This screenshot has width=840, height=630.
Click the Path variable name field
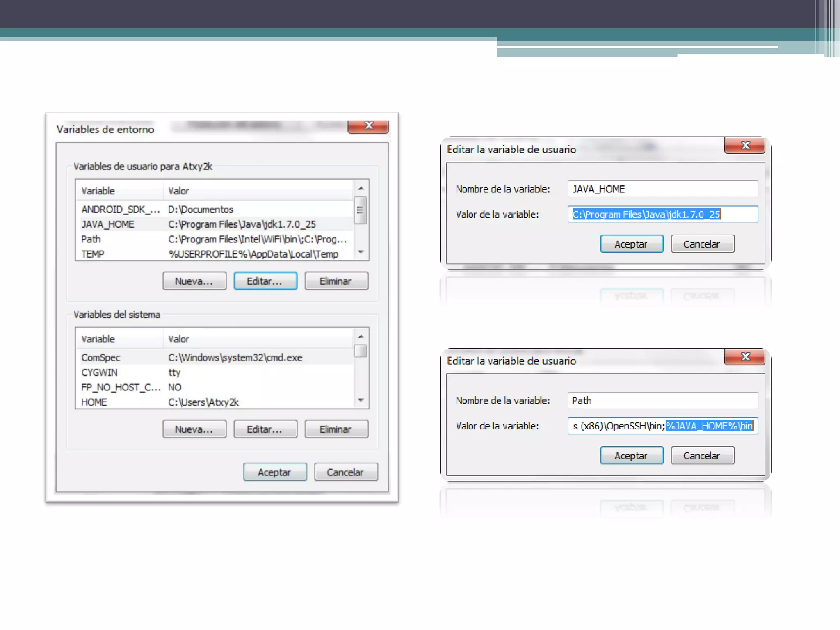coord(662,400)
